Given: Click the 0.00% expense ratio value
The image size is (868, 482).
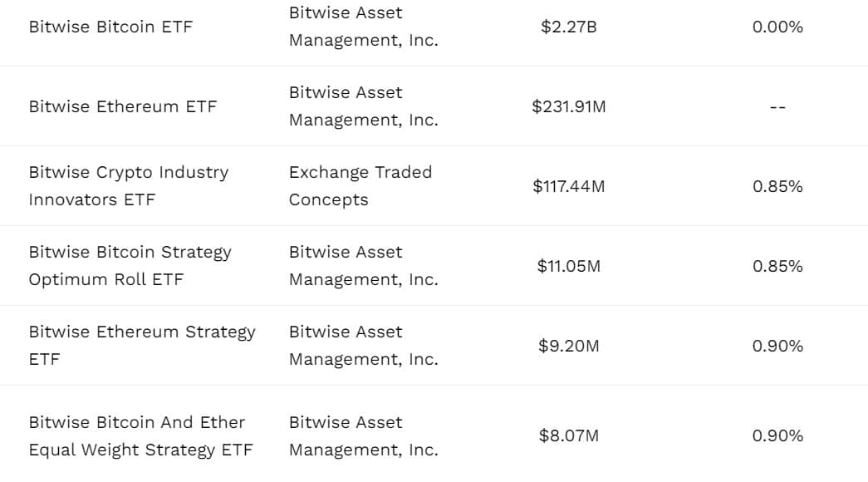Looking at the screenshot, I should 777,27.
